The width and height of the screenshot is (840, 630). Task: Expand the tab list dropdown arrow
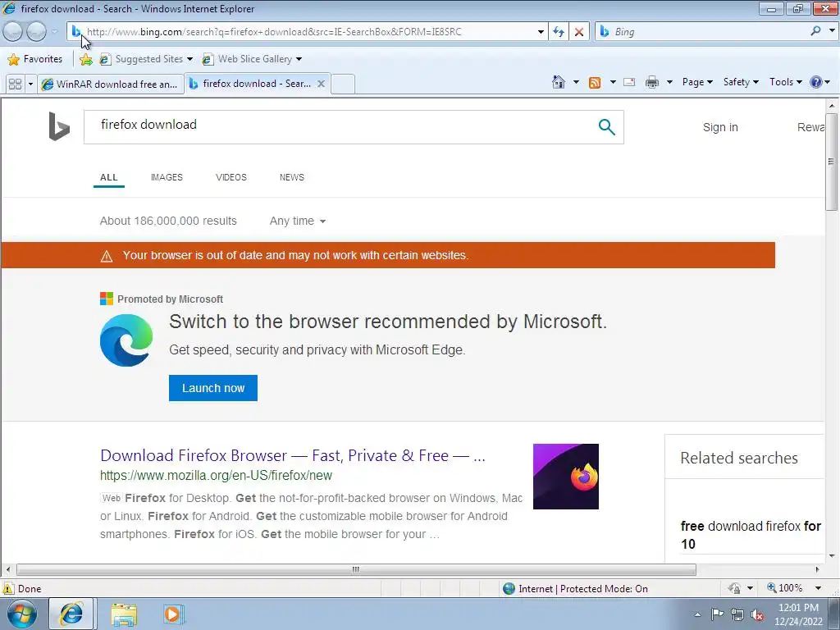pyautogui.click(x=30, y=84)
